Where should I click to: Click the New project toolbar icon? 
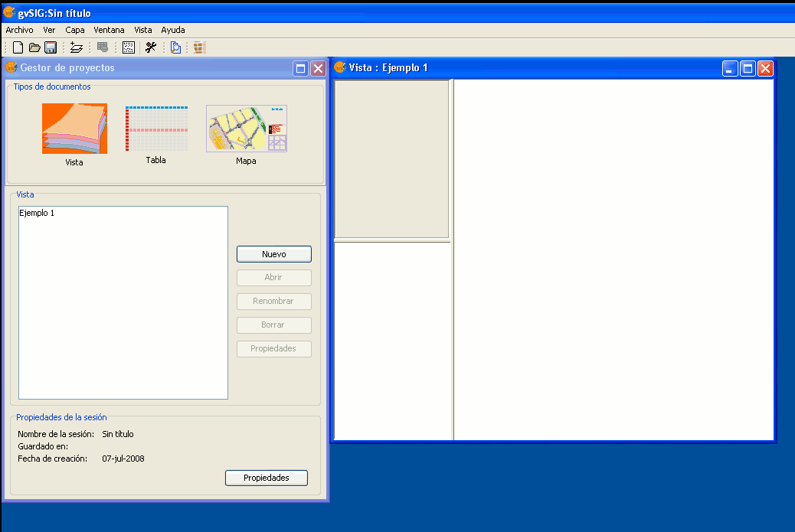[x=18, y=47]
